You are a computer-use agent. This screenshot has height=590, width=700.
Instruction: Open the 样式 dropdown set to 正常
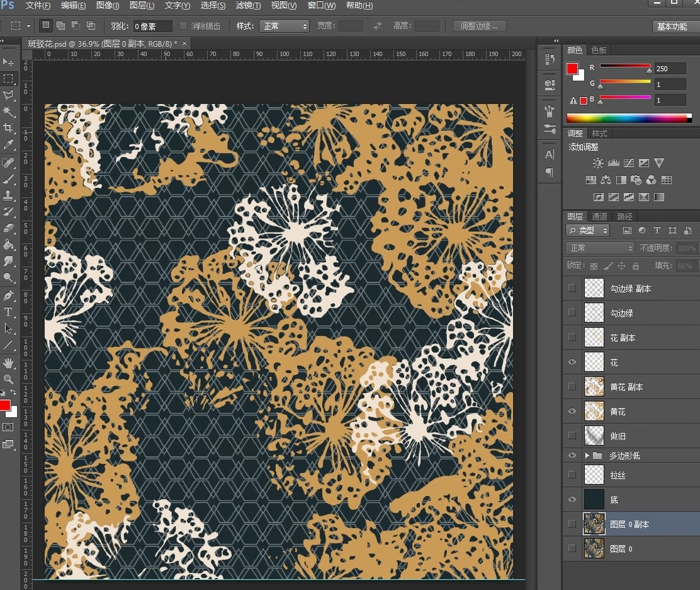pyautogui.click(x=284, y=26)
